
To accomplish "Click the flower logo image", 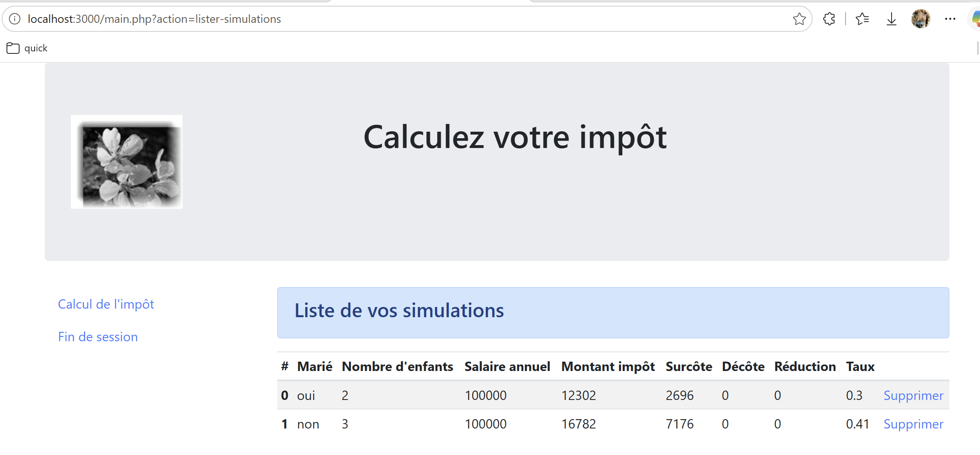I will 127,162.
